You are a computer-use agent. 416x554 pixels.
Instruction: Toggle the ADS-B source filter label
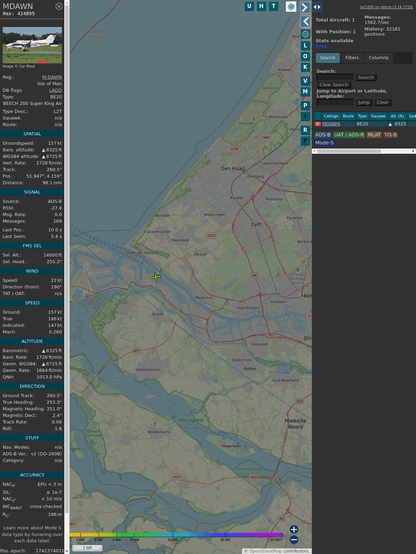(323, 135)
